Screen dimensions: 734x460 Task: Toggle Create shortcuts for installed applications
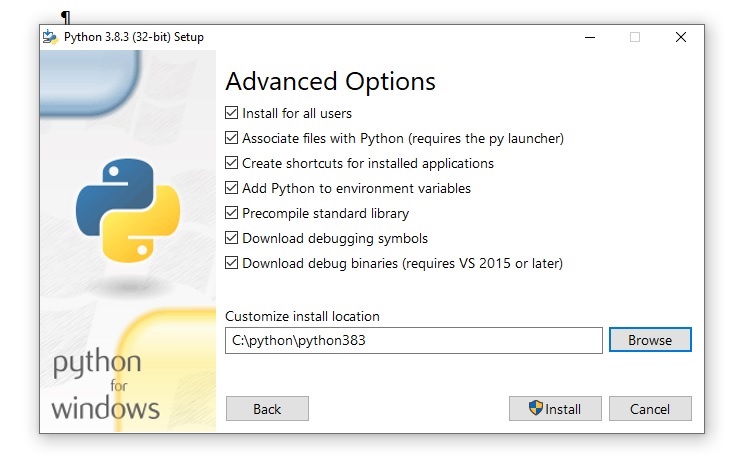point(231,163)
